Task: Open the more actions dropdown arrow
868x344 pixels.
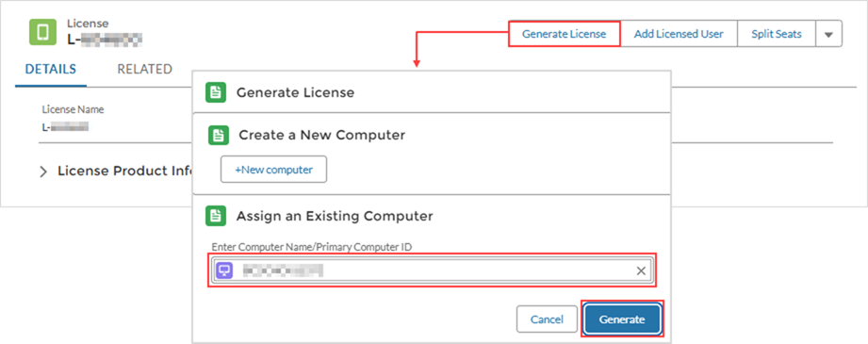Action: click(x=828, y=34)
